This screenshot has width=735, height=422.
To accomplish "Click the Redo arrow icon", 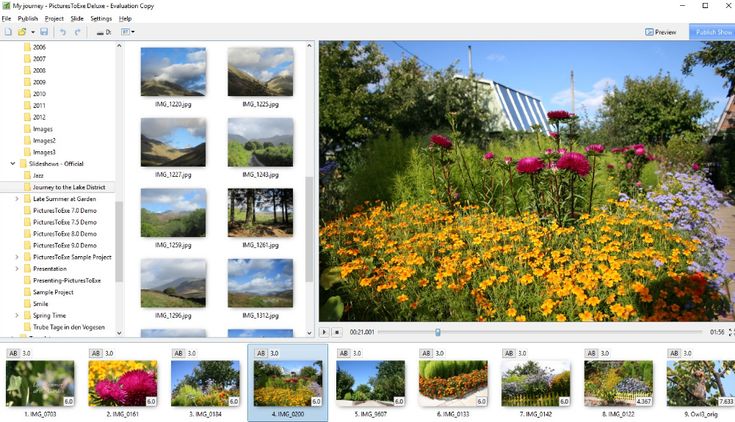I will tap(78, 32).
